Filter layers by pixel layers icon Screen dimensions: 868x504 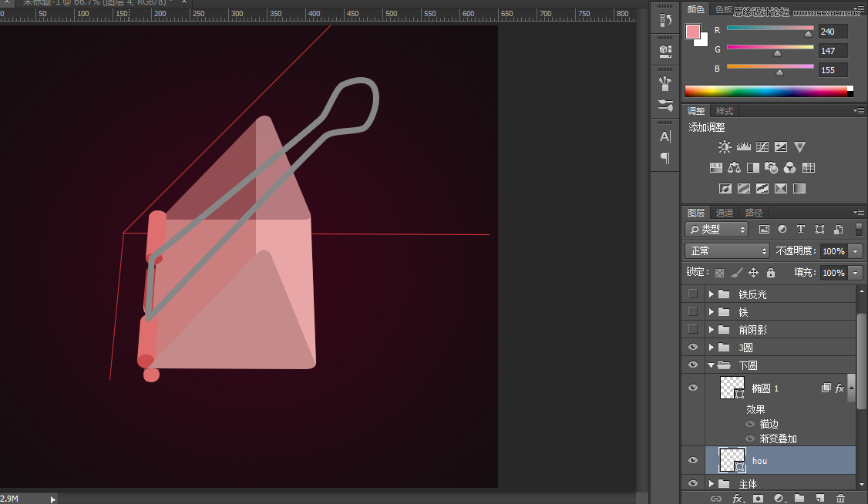pos(764,229)
